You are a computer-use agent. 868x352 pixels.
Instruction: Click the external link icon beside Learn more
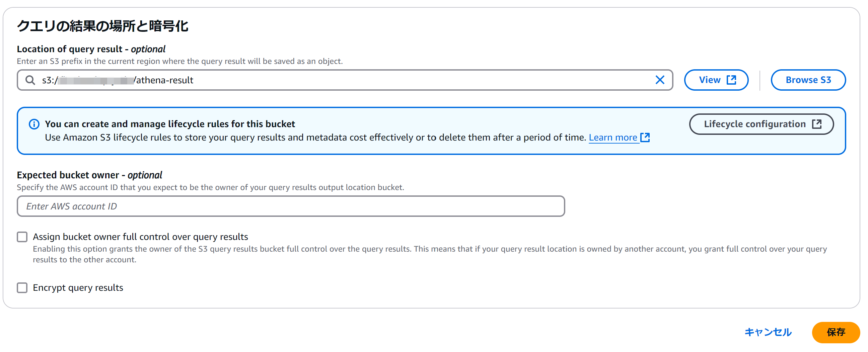point(645,138)
